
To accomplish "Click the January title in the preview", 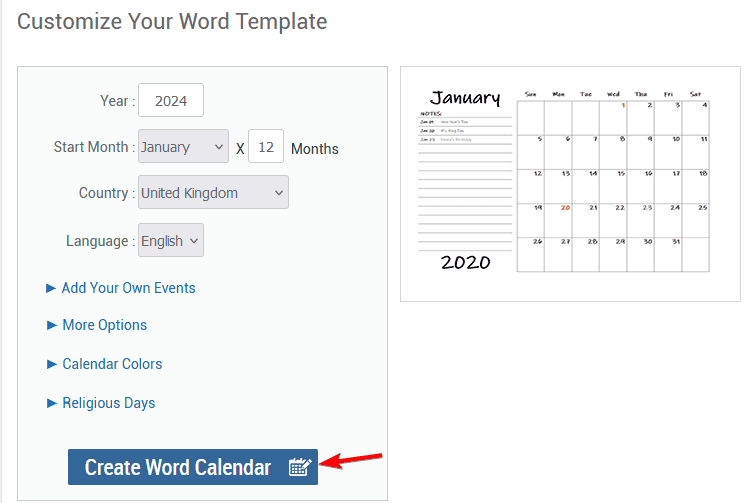I will point(465,98).
